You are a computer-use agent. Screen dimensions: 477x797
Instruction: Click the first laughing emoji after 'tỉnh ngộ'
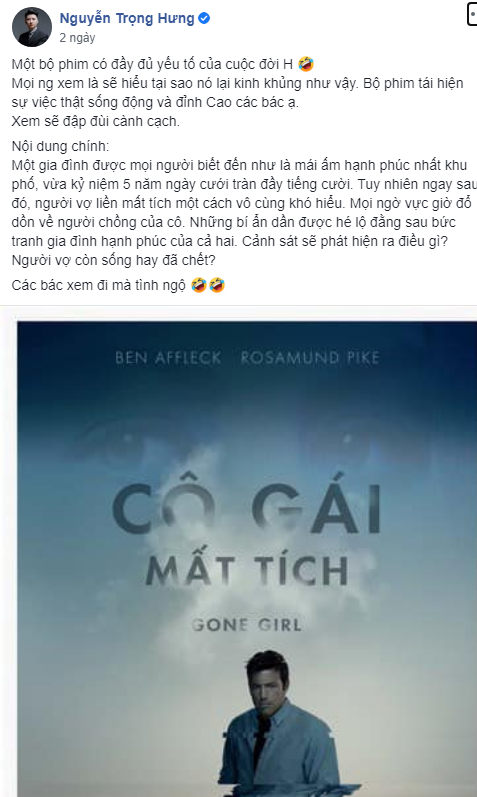pos(198,285)
